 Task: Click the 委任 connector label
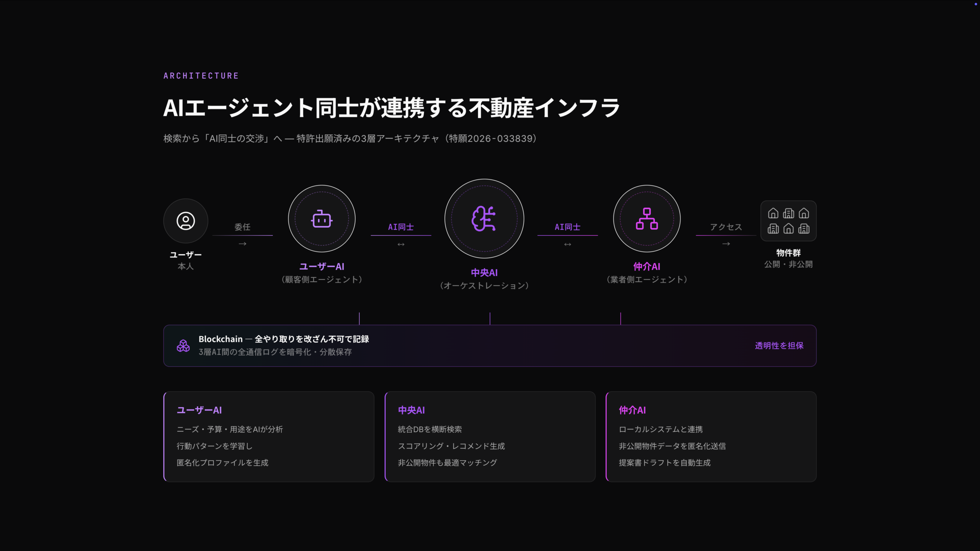(242, 227)
